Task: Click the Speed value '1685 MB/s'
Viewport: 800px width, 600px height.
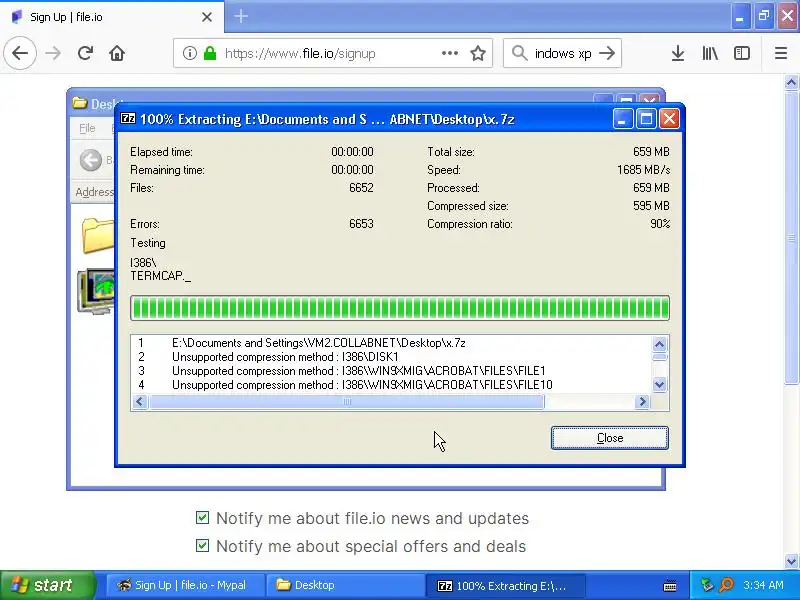Action: coord(643,170)
